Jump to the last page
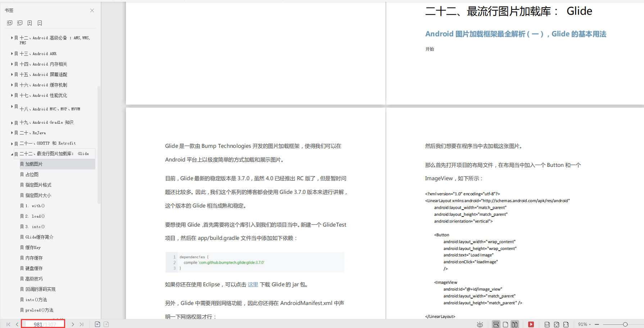The width and height of the screenshot is (644, 328). (x=82, y=324)
